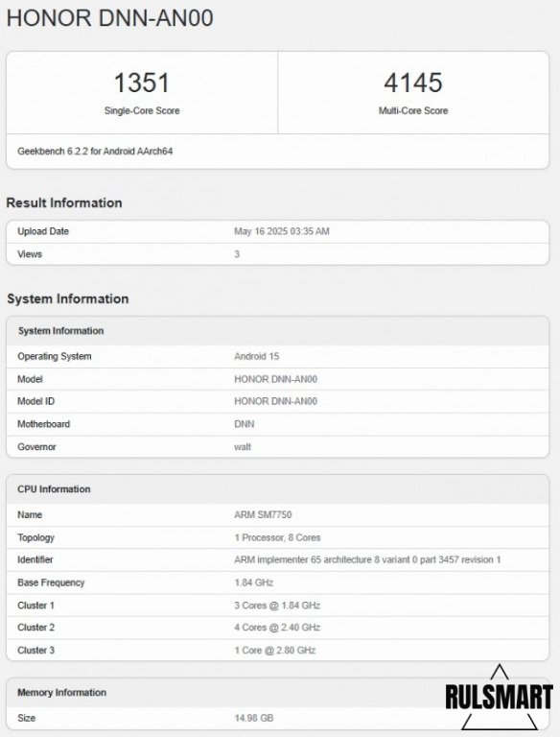Screen dimensions: 560x737
Task: Select the Model ID row's HONOR DNN-AN00 value
Action: coord(276,401)
